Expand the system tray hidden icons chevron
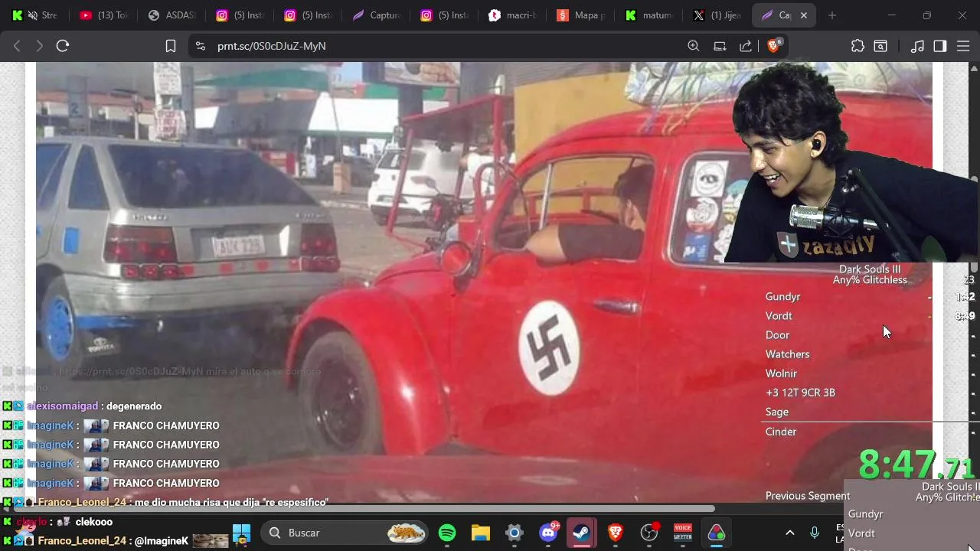This screenshot has width=980, height=551. (790, 533)
